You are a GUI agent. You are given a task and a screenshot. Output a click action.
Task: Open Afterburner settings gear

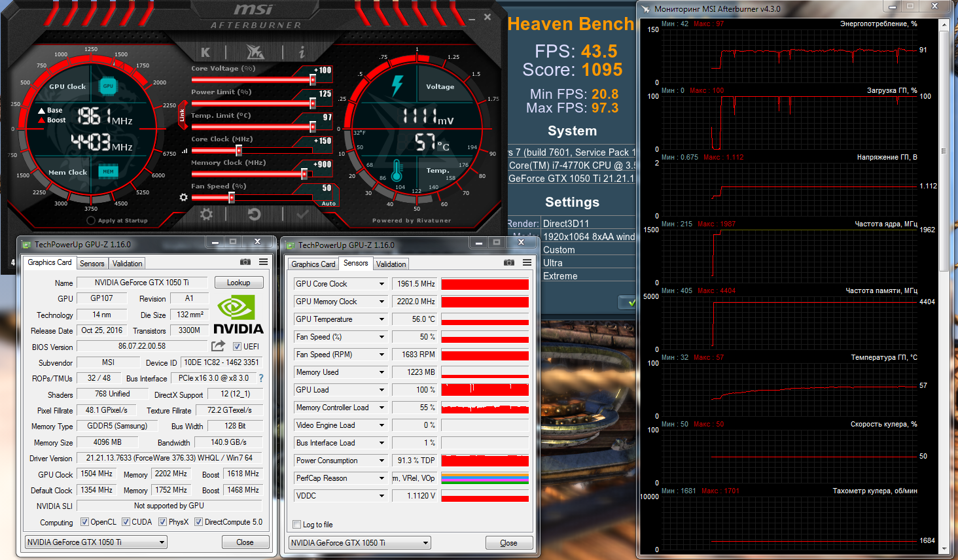[x=206, y=214]
